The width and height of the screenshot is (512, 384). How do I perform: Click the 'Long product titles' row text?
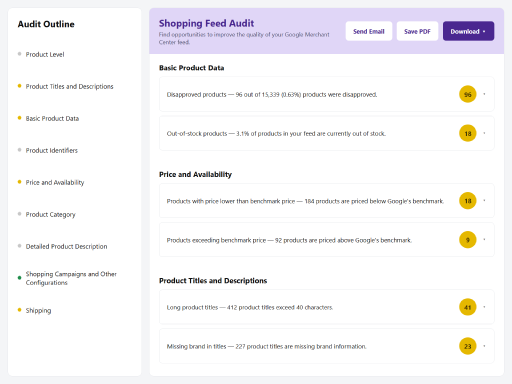(250, 307)
